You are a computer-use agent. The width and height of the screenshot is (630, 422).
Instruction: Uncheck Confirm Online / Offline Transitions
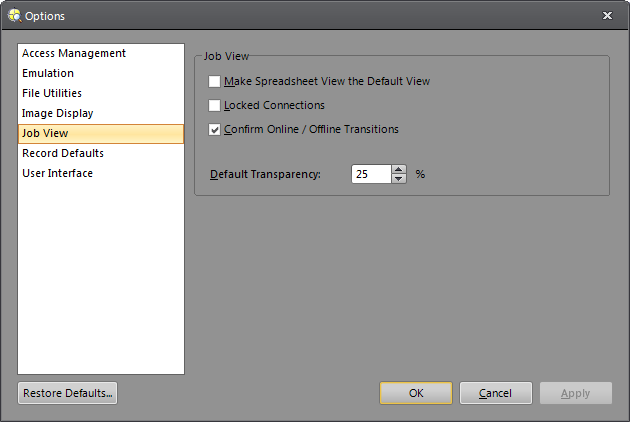coord(215,129)
